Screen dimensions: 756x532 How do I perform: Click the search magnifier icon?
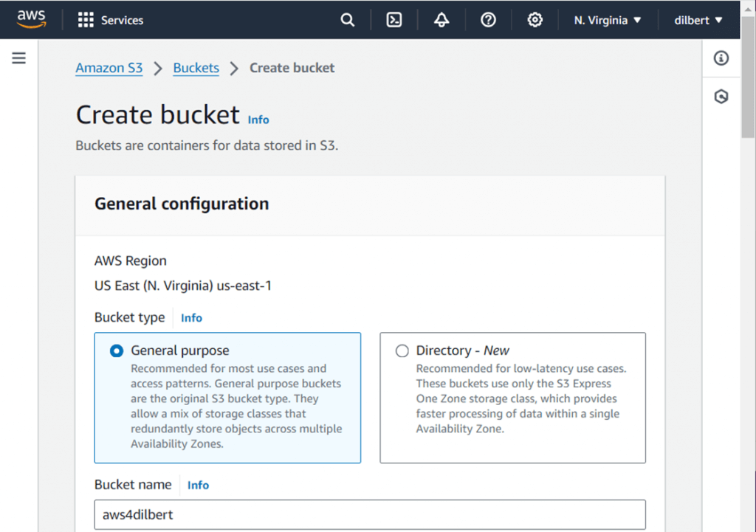347,20
